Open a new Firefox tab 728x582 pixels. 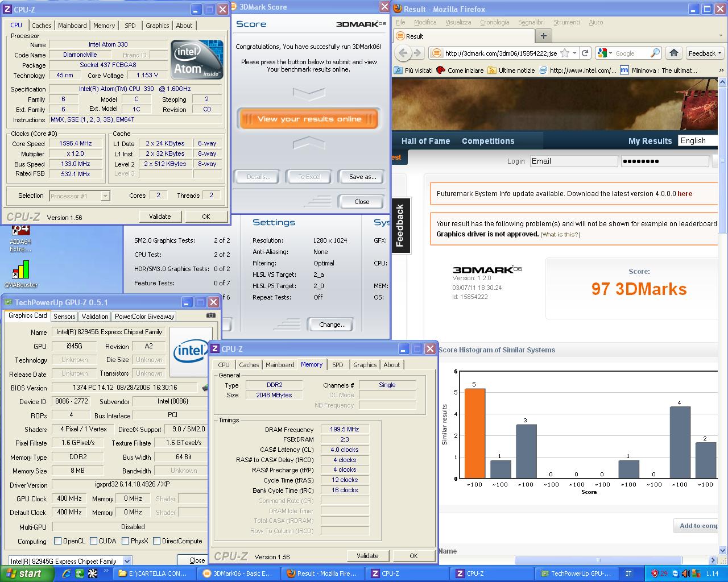click(543, 36)
